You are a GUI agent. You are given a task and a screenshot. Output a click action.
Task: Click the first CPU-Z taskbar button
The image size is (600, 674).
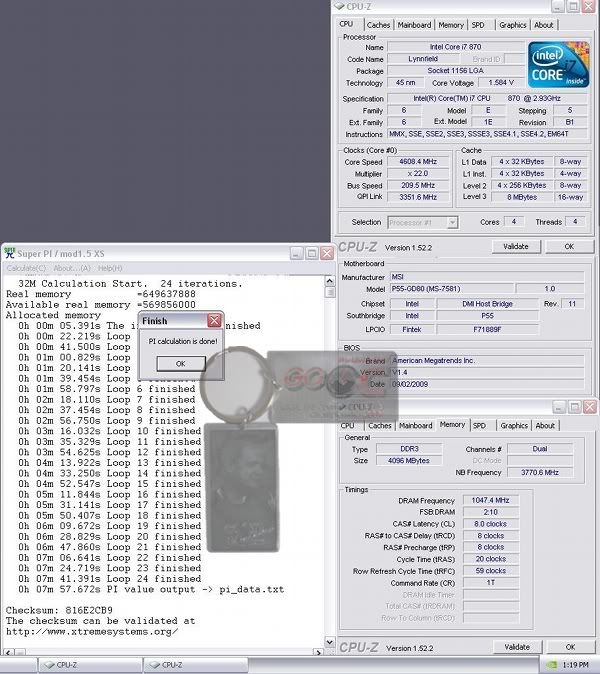(x=90, y=665)
